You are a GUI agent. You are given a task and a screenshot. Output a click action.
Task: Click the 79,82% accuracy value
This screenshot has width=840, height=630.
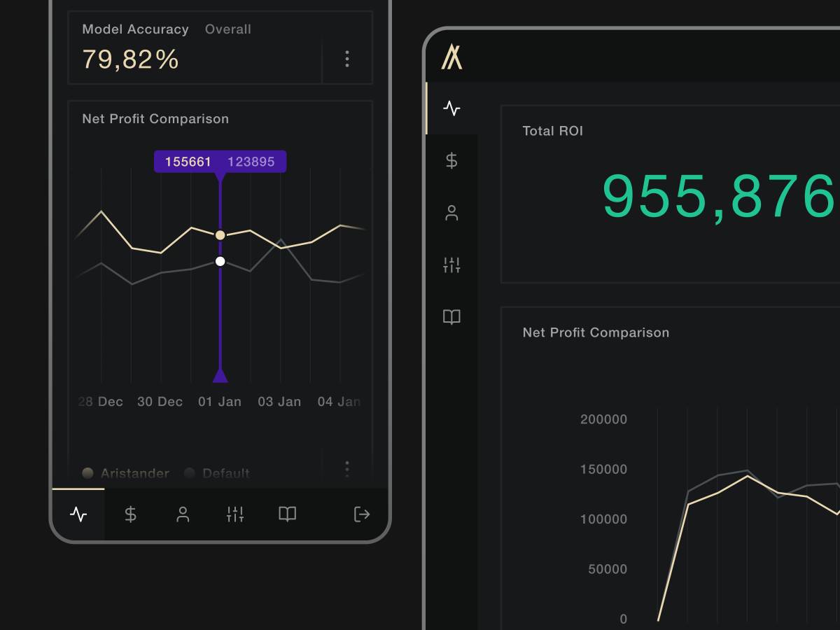(131, 59)
